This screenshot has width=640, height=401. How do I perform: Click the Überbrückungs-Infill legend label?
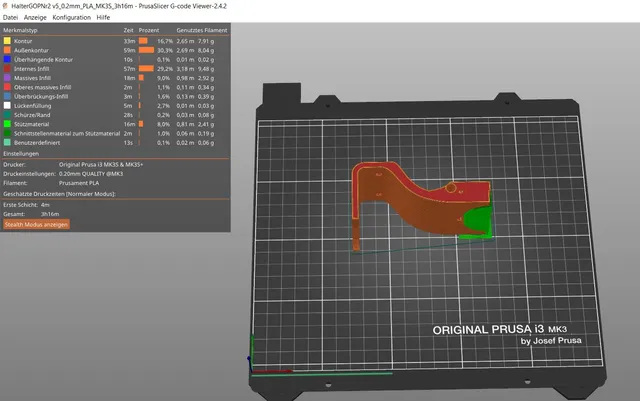pos(41,97)
